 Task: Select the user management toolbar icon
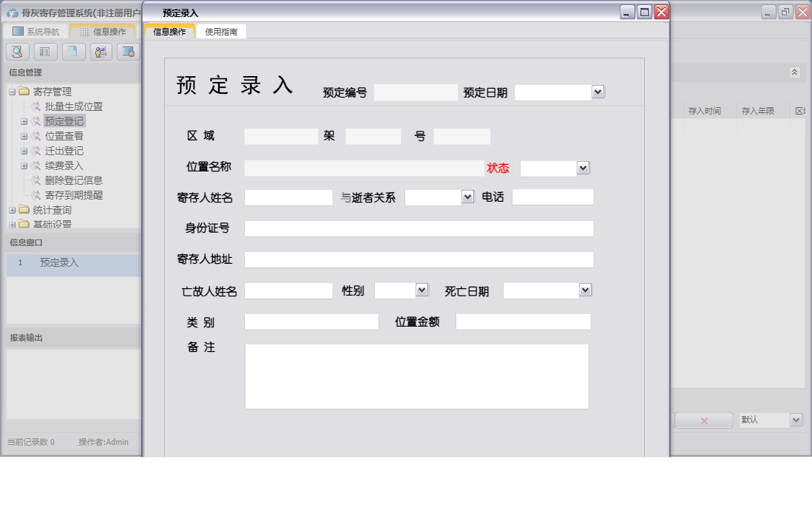point(101,51)
